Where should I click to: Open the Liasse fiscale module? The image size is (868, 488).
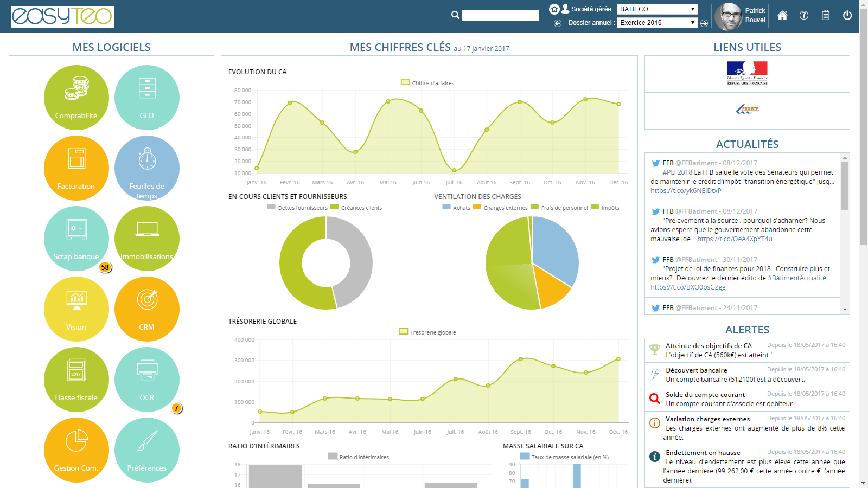[76, 380]
